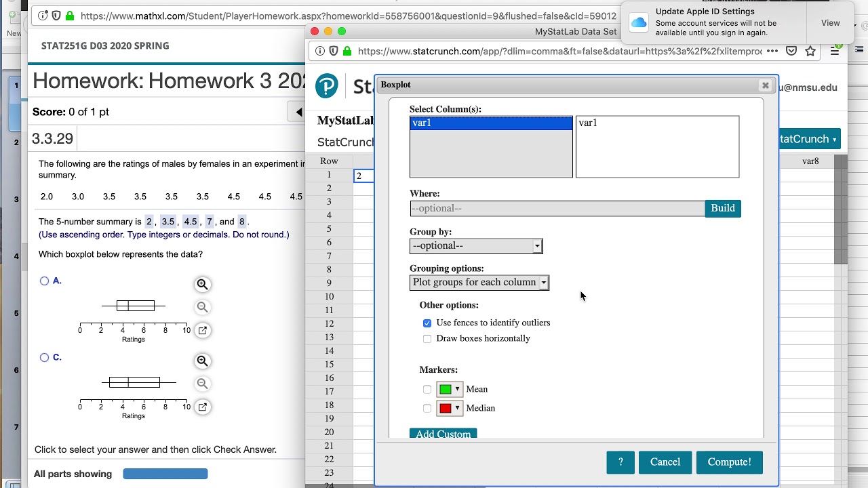Image resolution: width=868 pixels, height=488 pixels.
Task: Open the StatCrunch page actions ellipsis menu
Action: pos(772,51)
